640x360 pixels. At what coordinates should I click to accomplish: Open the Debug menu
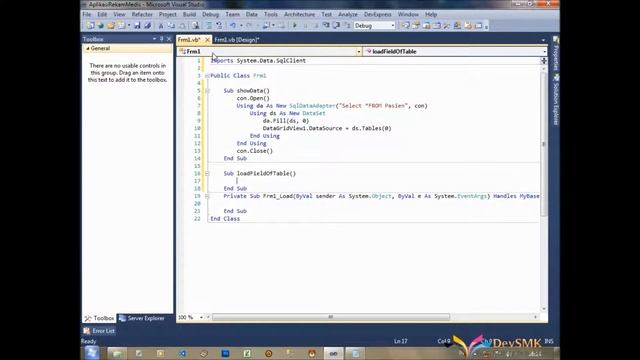click(211, 14)
